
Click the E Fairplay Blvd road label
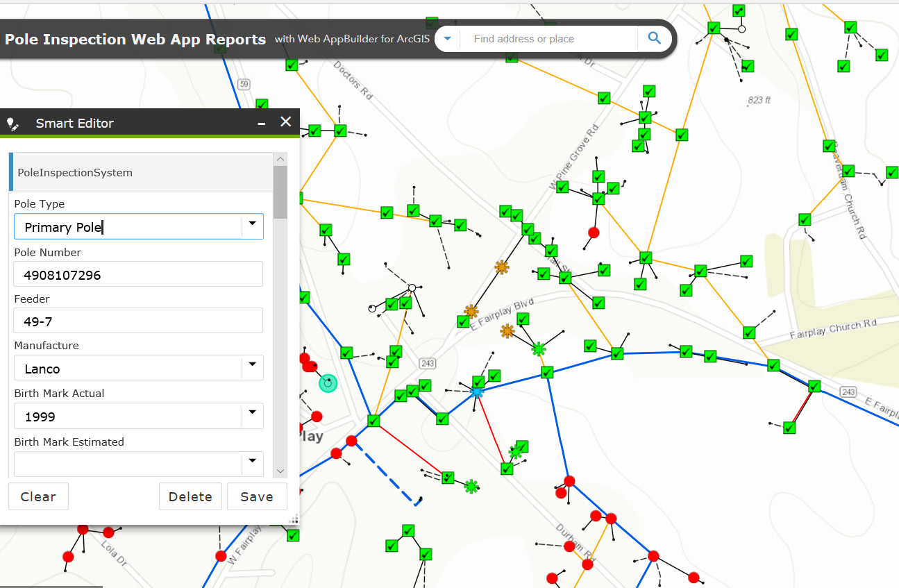pyautogui.click(x=504, y=314)
